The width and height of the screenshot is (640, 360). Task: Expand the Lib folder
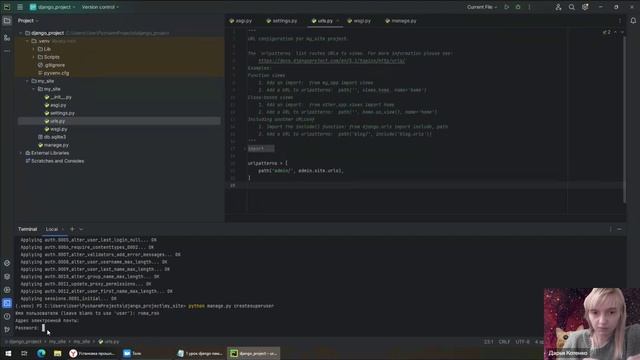click(34, 49)
